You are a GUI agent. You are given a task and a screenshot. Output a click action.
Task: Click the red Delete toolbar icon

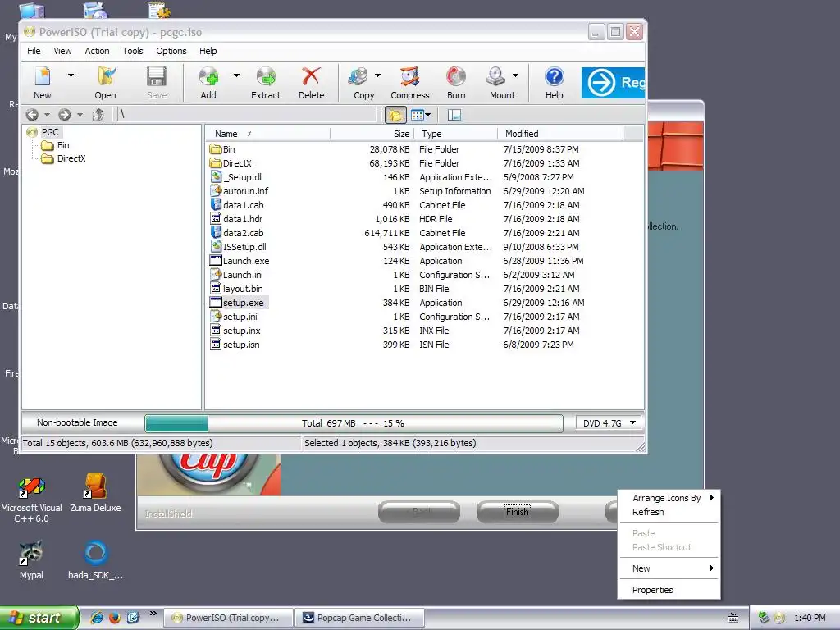[x=311, y=76]
